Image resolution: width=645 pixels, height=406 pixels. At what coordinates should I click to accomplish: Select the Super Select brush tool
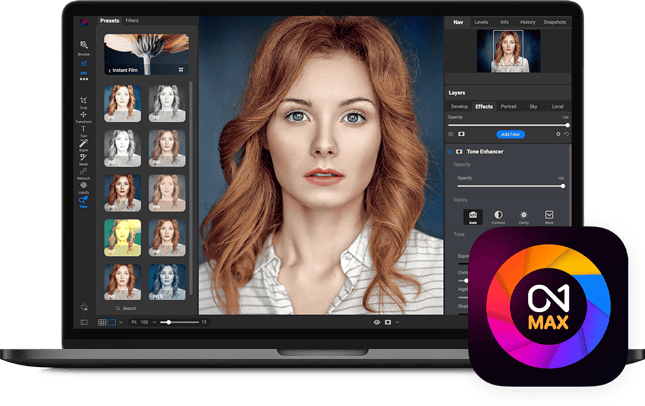[84, 145]
